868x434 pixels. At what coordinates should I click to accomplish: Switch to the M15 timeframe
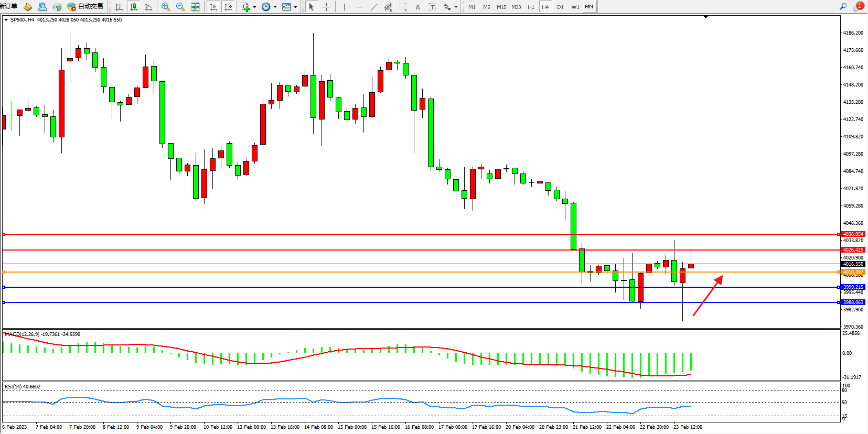point(501,7)
